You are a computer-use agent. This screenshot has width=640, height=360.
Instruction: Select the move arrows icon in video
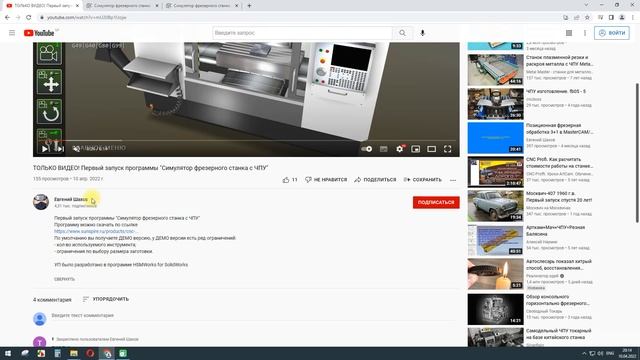click(x=49, y=82)
